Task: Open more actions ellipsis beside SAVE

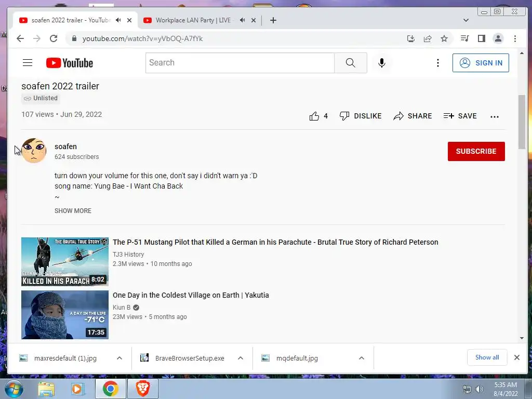Action: coord(495,117)
